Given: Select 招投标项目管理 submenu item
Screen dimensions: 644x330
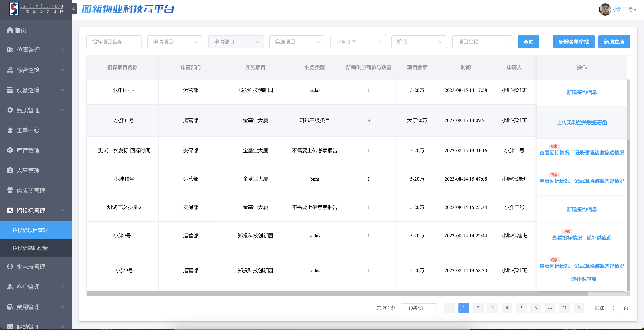Looking at the screenshot, I should (x=36, y=230).
